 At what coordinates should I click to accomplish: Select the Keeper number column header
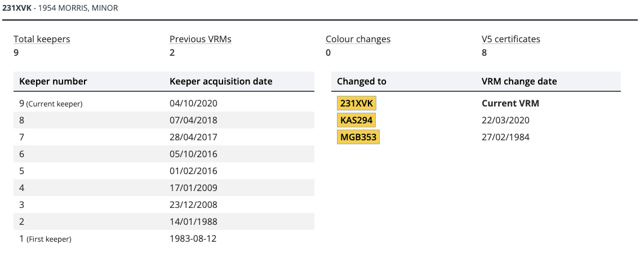[53, 81]
